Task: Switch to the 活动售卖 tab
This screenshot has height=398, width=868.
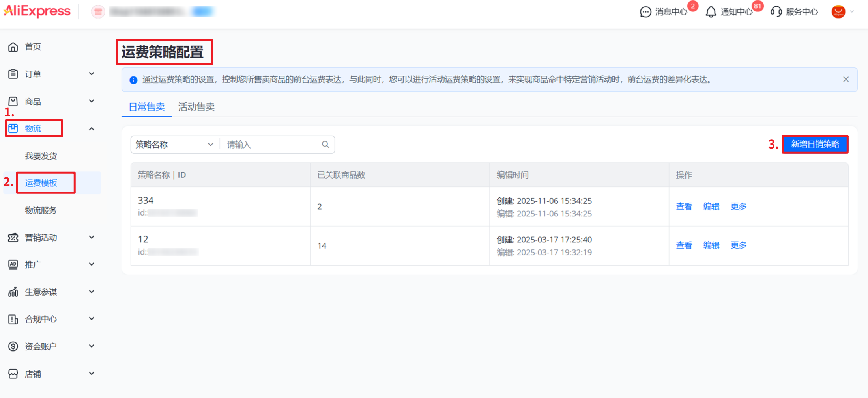Action: tap(196, 107)
